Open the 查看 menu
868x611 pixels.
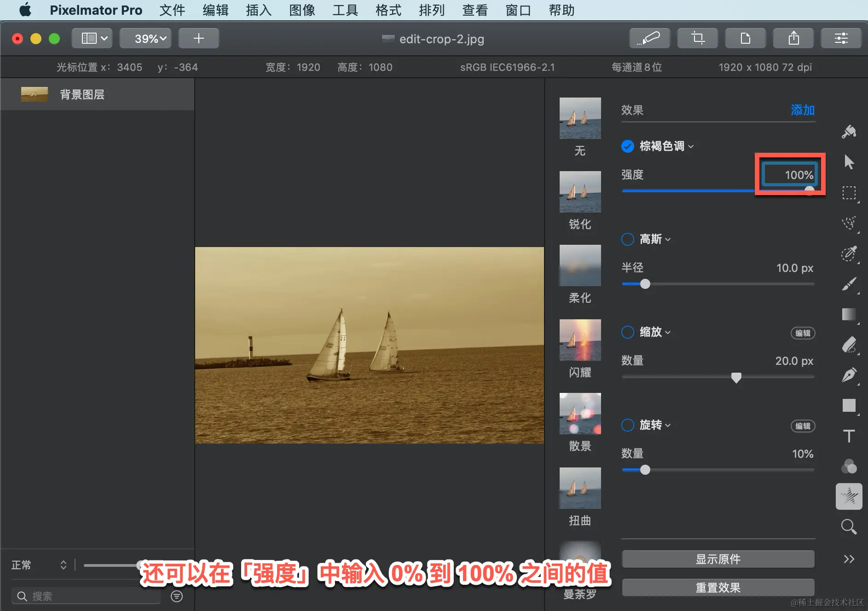coord(475,10)
